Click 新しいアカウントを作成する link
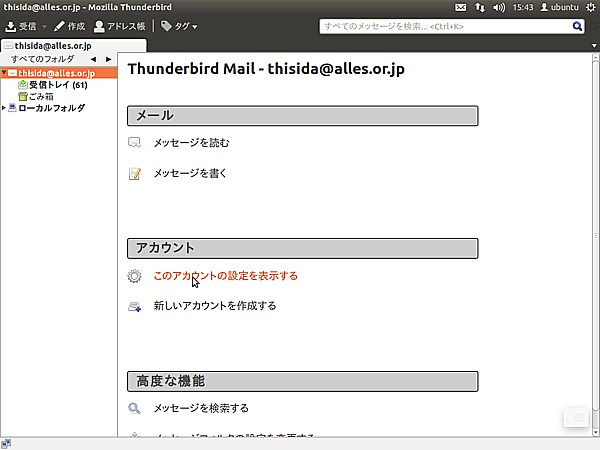 click(215, 306)
